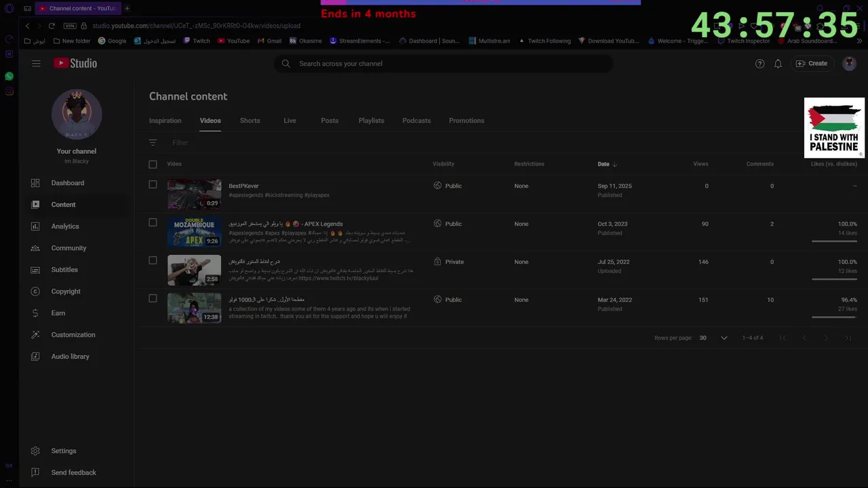This screenshot has height=488, width=868.
Task: Click the Analytics sidebar icon
Action: tap(35, 226)
